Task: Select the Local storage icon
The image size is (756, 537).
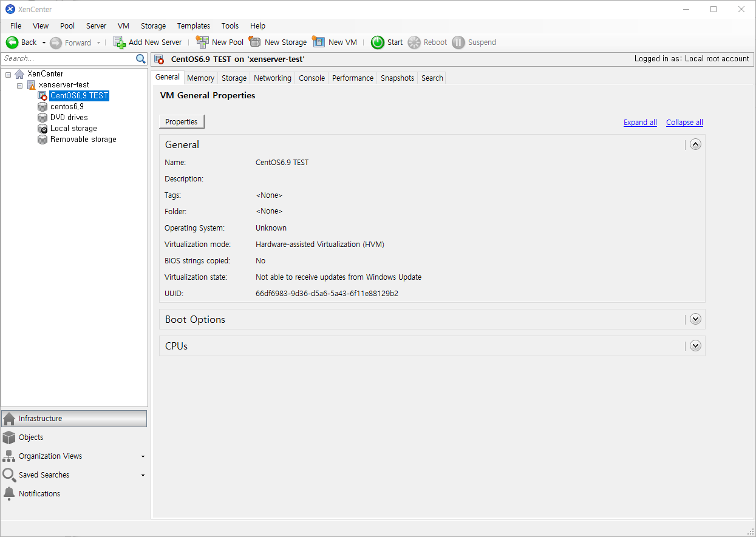Action: pyautogui.click(x=43, y=129)
